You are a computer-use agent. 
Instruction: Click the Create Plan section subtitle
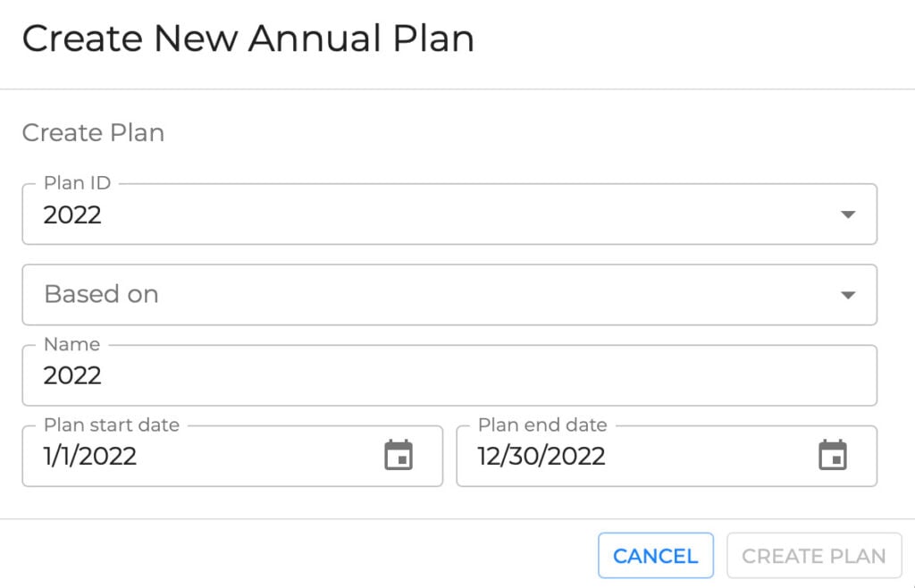(93, 133)
